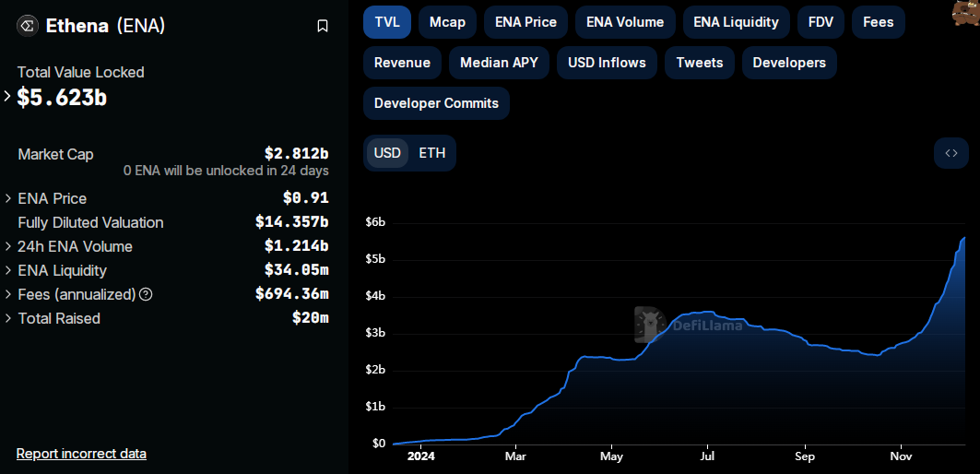Expand the Total Value Locked breakdown
Image resolution: width=980 pixels, height=474 pixels.
click(x=6, y=96)
